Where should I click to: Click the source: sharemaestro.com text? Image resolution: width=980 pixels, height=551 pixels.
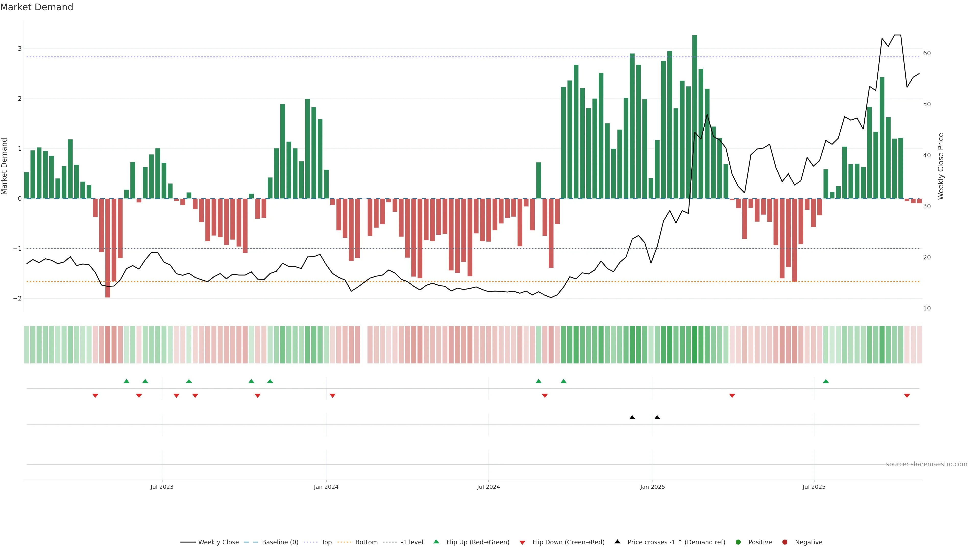(926, 464)
